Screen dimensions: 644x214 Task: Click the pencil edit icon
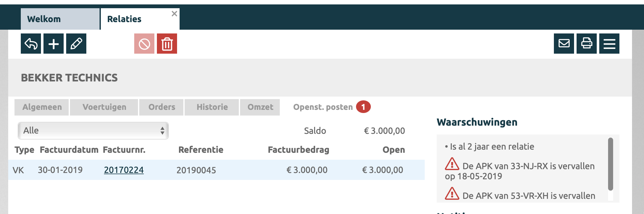click(x=76, y=44)
